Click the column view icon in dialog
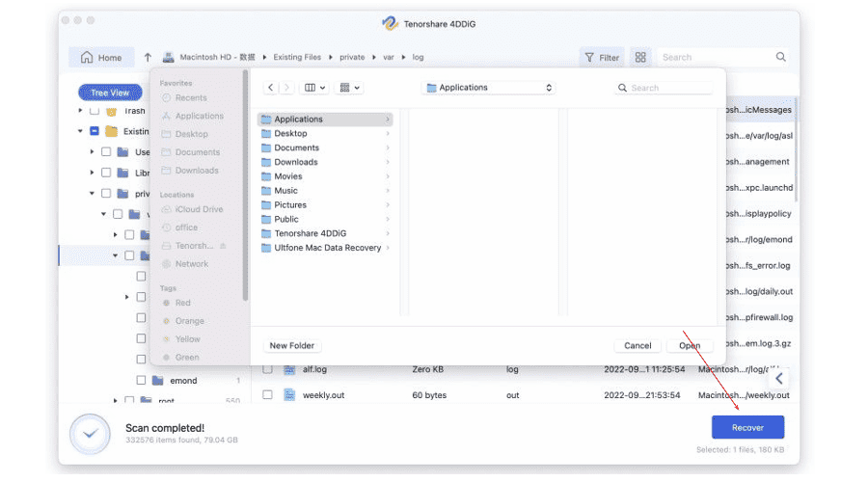This screenshot has width=868, height=482. 314,88
